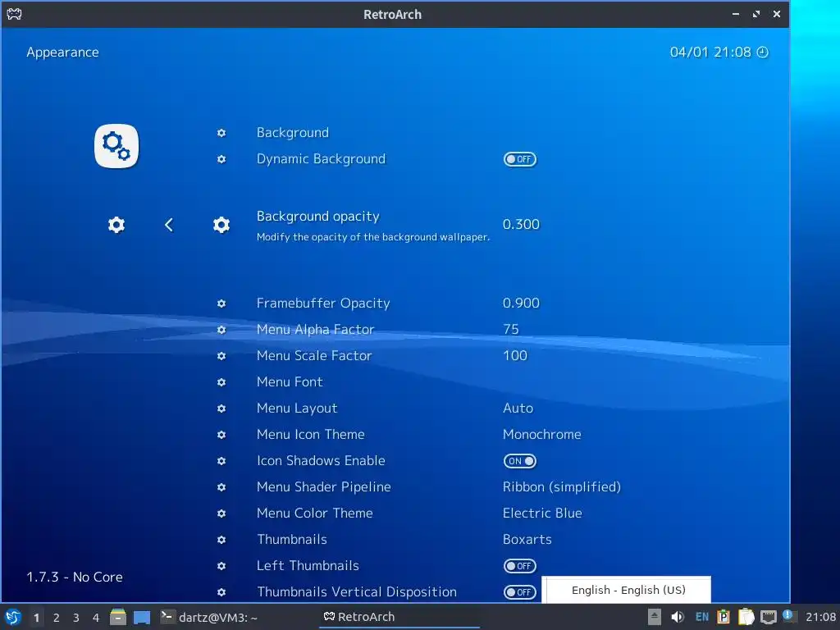Open the dartz@VM3 terminal taskbar button
This screenshot has width=840, height=630.
pyautogui.click(x=209, y=617)
